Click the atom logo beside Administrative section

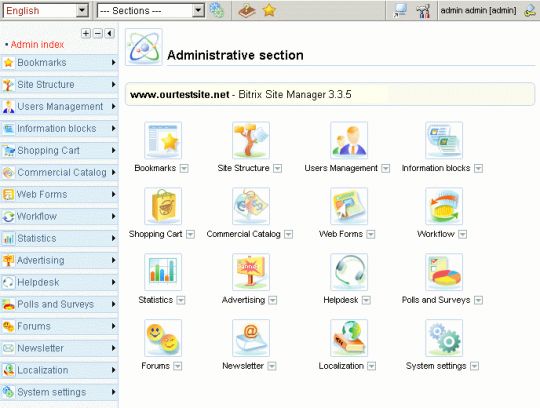pos(144,47)
